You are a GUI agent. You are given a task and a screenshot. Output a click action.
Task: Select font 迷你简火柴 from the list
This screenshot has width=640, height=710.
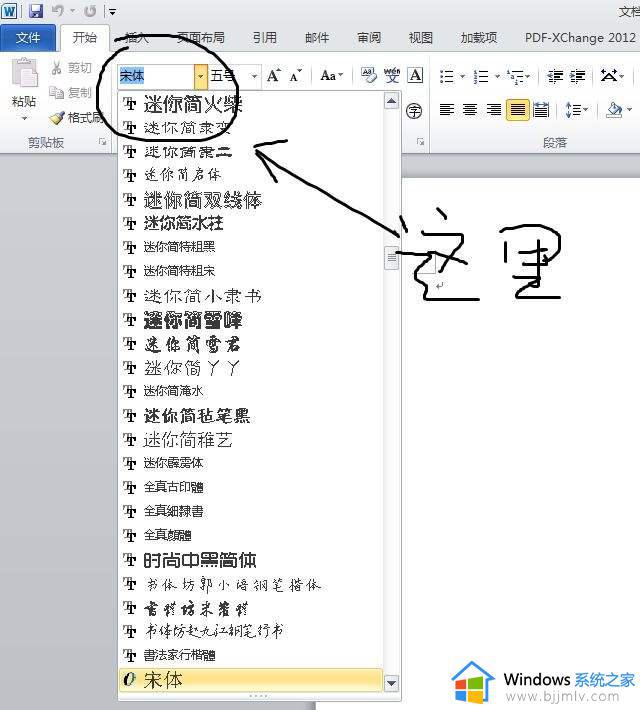[250, 105]
